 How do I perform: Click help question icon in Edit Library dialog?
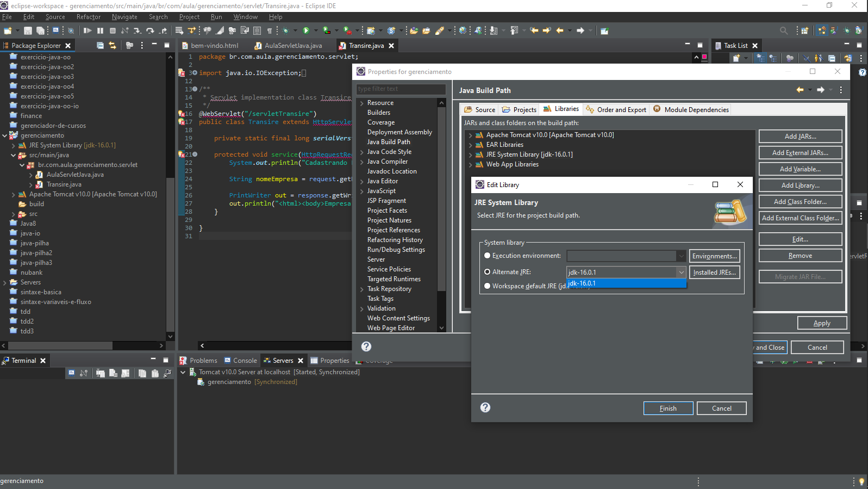tap(485, 408)
